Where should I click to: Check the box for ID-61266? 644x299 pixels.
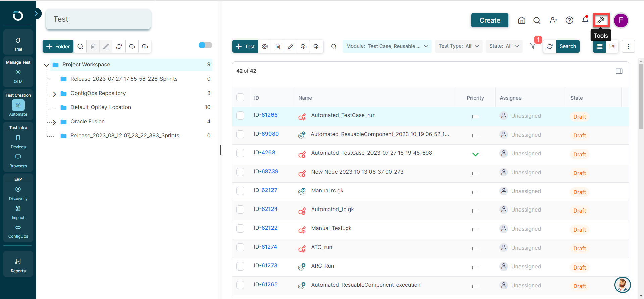(x=240, y=115)
